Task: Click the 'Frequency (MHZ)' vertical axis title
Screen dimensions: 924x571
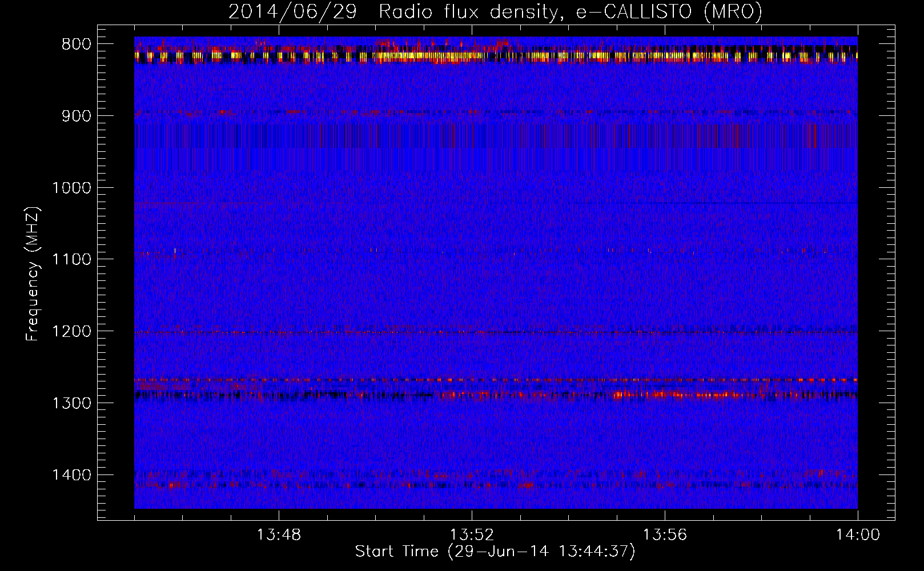Action: coord(33,274)
